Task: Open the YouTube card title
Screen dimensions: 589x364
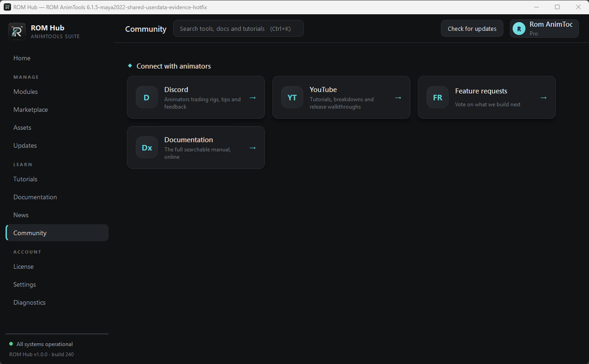Action: click(323, 90)
